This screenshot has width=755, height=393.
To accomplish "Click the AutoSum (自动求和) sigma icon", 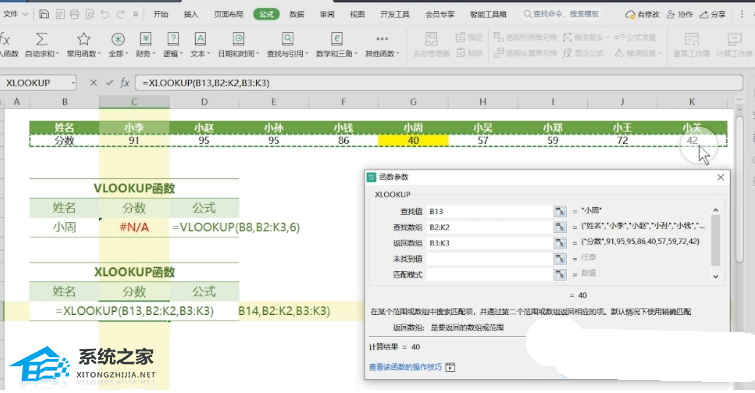I will (42, 39).
